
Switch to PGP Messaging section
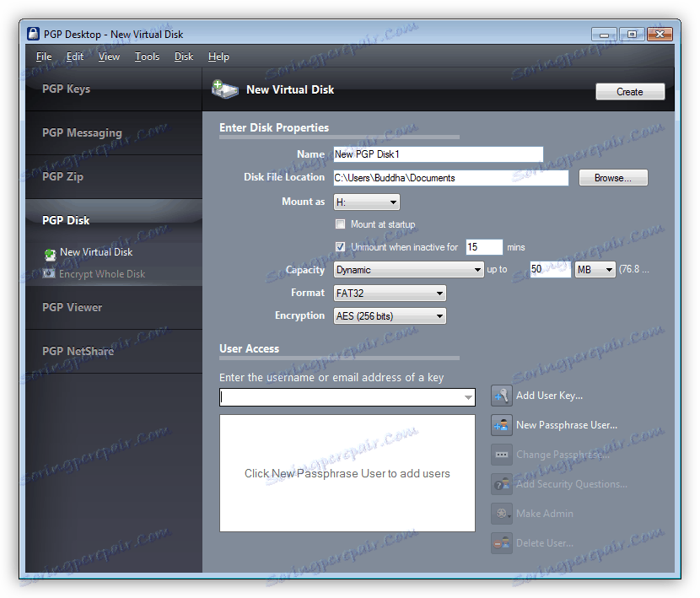tap(114, 132)
